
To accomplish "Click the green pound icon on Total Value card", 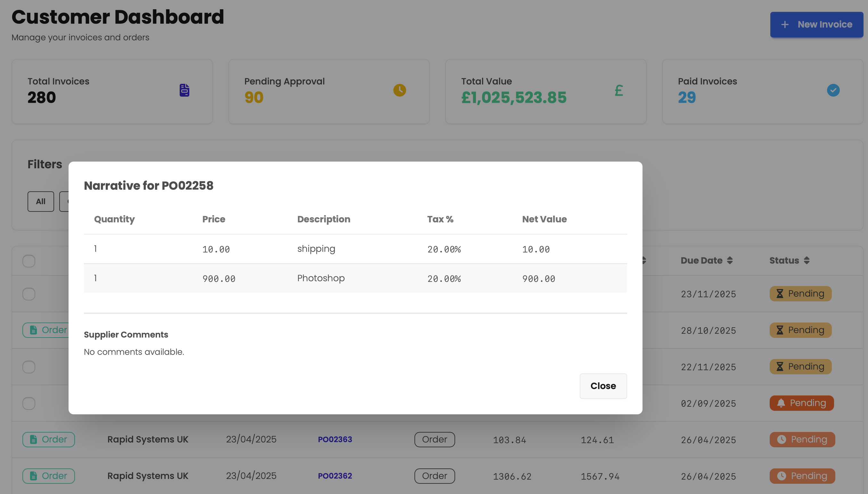I will click(619, 90).
